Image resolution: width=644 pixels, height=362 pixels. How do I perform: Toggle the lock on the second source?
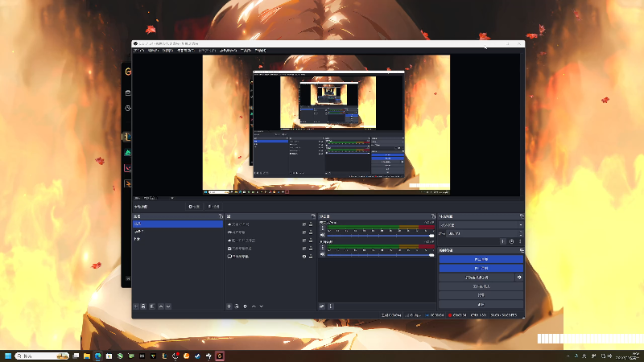[x=312, y=232]
